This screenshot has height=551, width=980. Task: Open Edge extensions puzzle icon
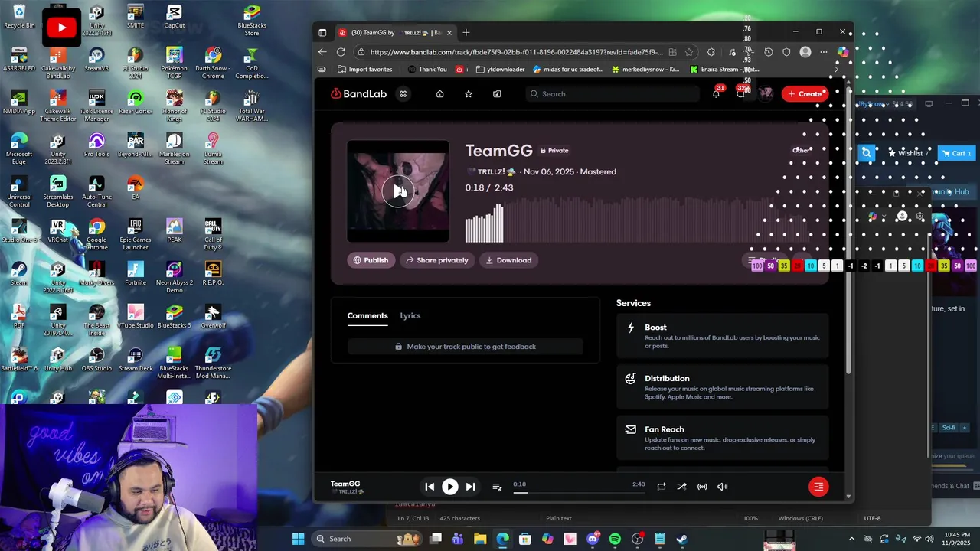coord(711,52)
